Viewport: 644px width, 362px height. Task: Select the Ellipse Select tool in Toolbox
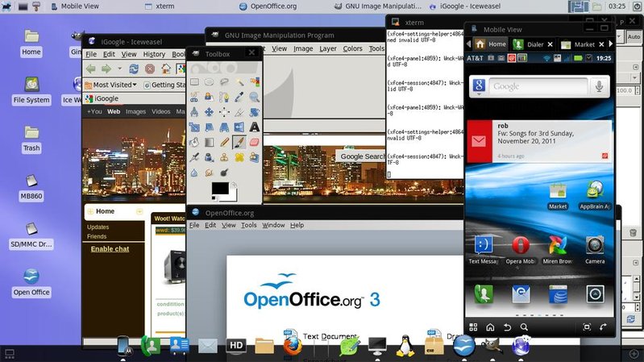(209, 82)
